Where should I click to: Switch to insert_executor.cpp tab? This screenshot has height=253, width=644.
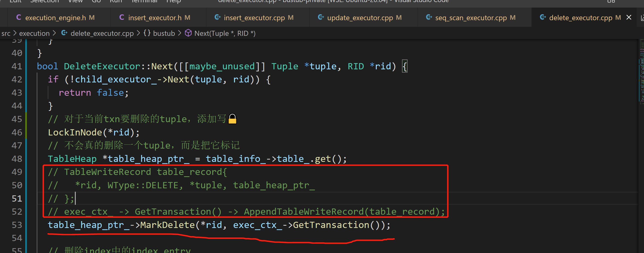[x=254, y=18]
